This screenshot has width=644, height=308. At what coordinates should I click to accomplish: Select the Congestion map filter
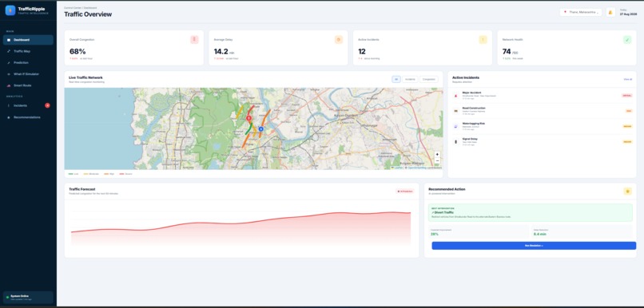click(x=429, y=79)
